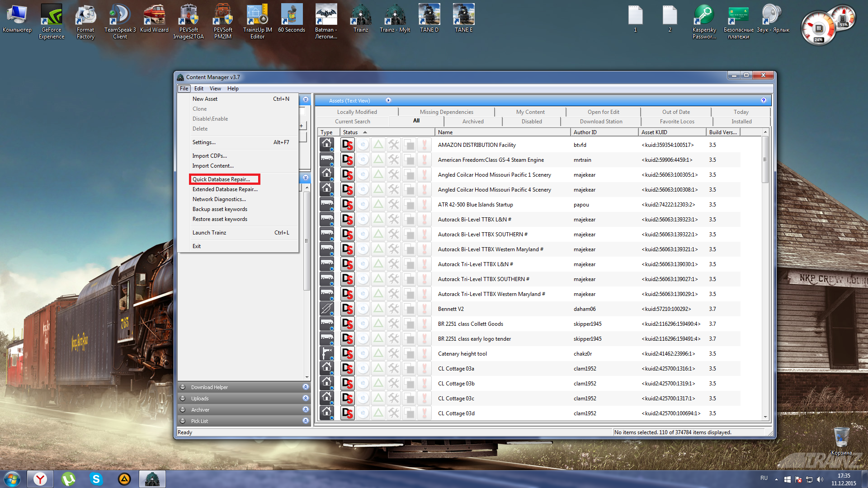This screenshot has height=488, width=868.
Task: Click the asset list vertical scrollbar down arrow
Action: click(x=765, y=417)
